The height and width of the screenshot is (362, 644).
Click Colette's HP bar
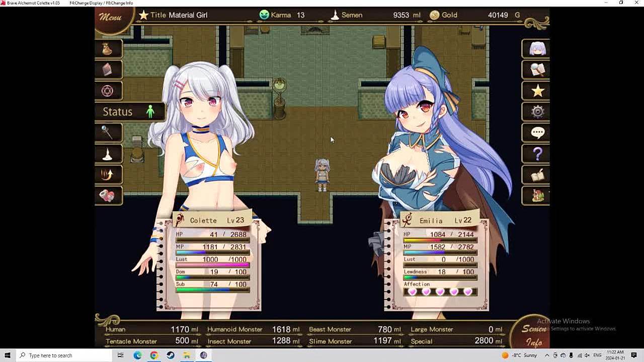[212, 240]
